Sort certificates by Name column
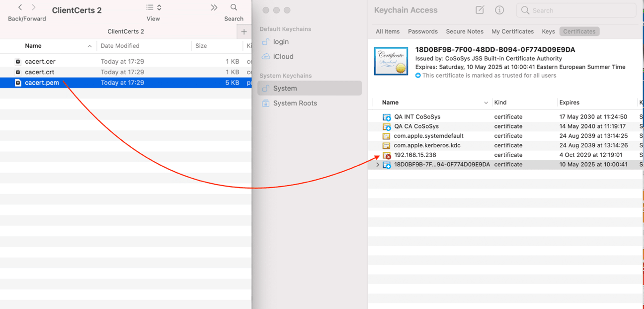The image size is (644, 309). [x=390, y=103]
